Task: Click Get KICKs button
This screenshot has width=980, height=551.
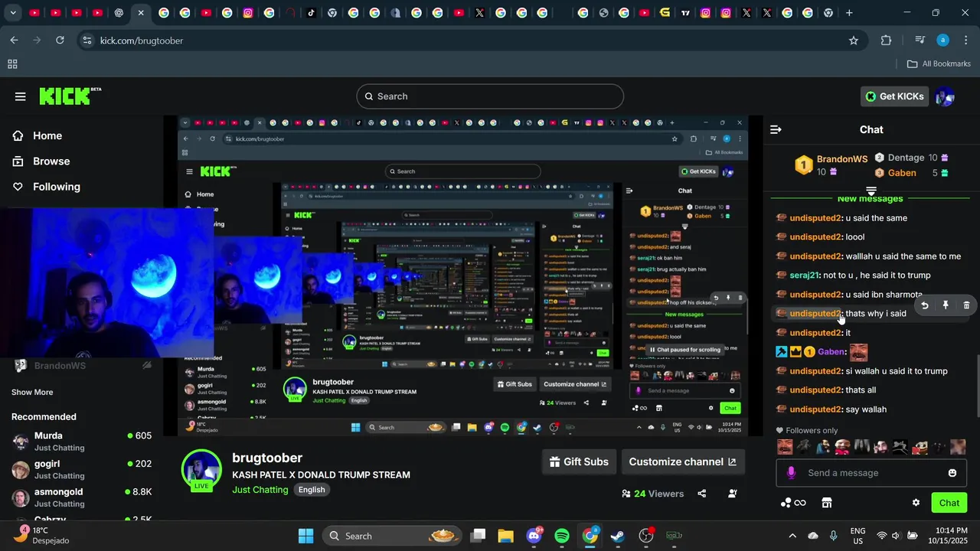Action: [895, 96]
